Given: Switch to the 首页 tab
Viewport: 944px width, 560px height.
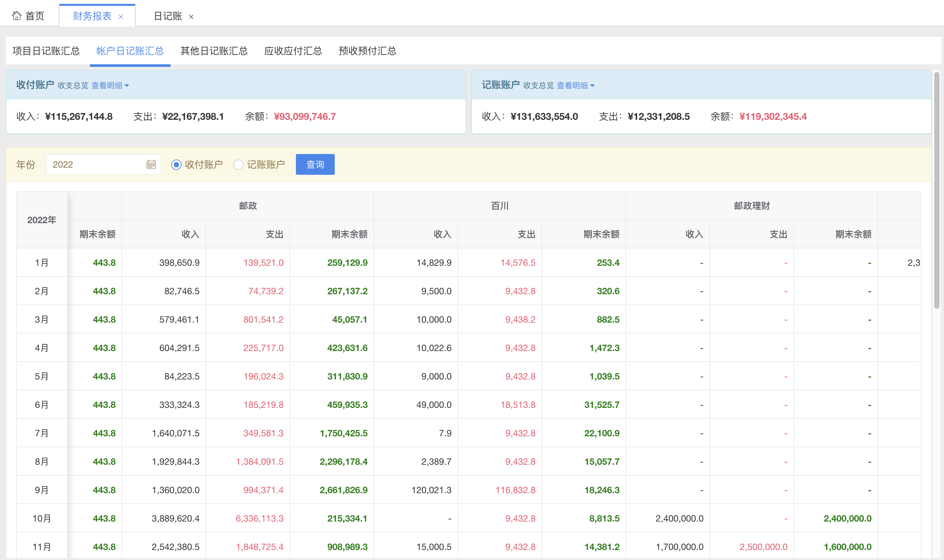Looking at the screenshot, I should 28,16.
